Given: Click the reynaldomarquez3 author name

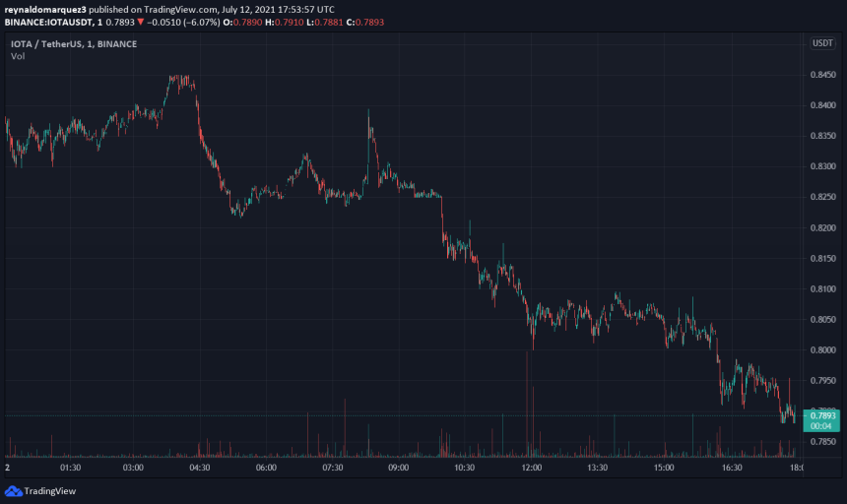Looking at the screenshot, I should pos(45,10).
